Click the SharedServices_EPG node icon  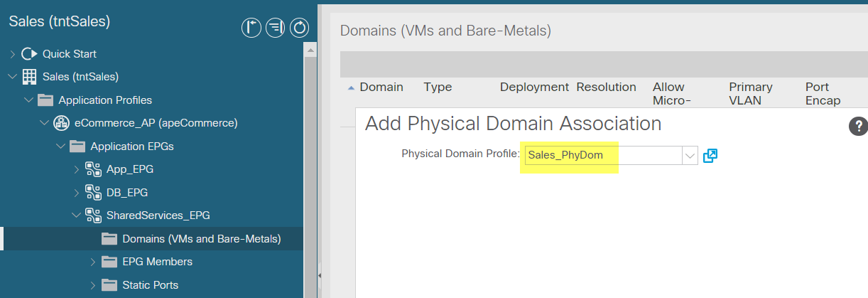pyautogui.click(x=93, y=215)
